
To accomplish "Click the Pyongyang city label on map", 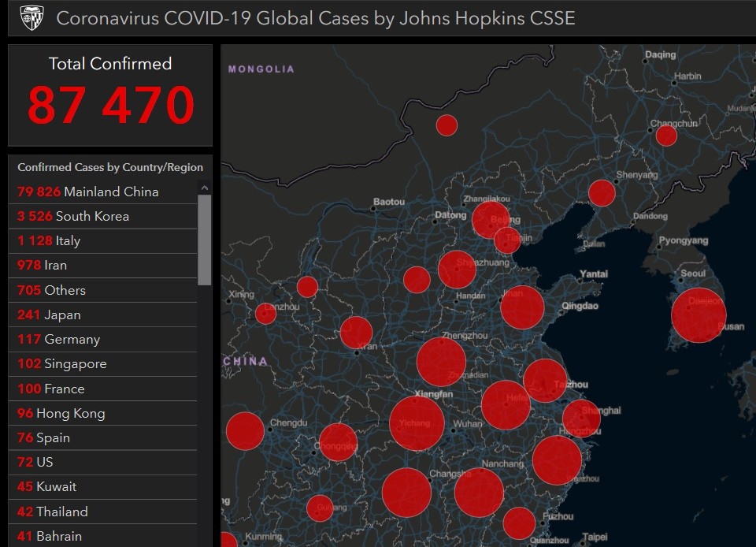I will tap(684, 240).
